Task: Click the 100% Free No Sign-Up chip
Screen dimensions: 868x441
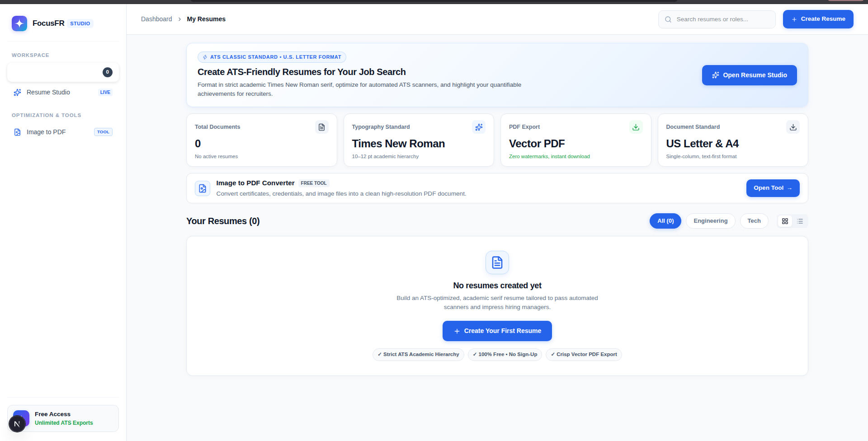Action: click(505, 354)
